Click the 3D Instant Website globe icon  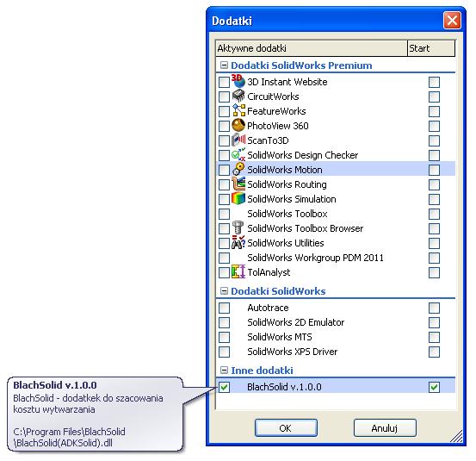[238, 81]
